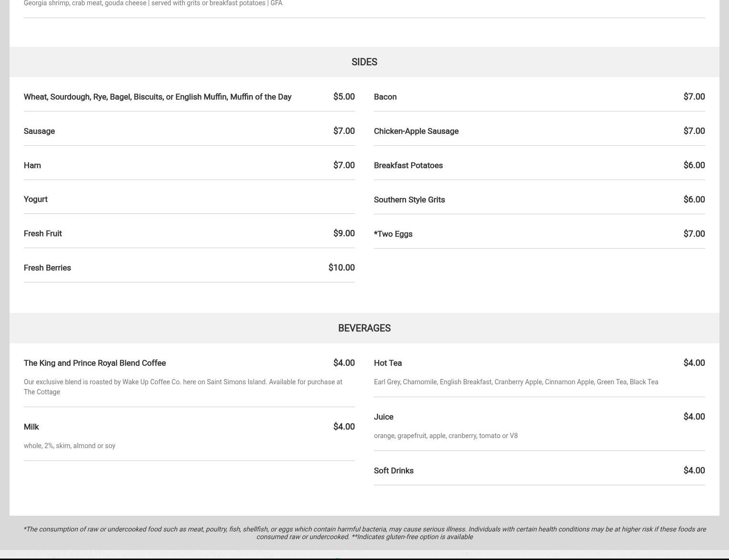Select the Bacon side item name

(x=385, y=97)
